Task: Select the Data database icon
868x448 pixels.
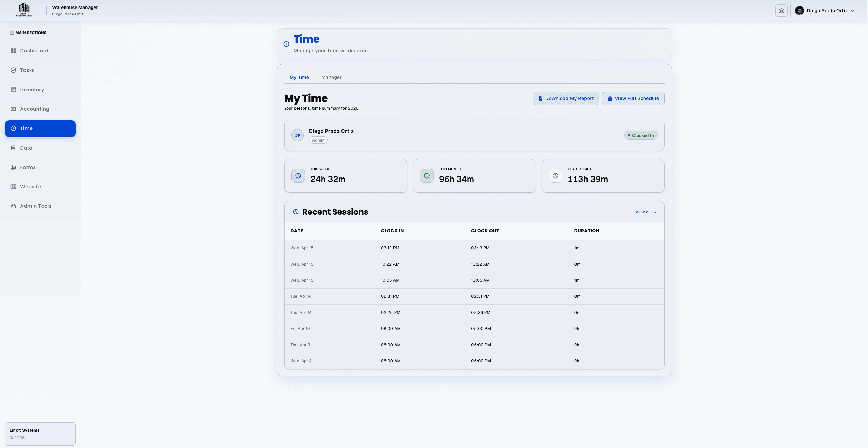Action: pyautogui.click(x=13, y=148)
